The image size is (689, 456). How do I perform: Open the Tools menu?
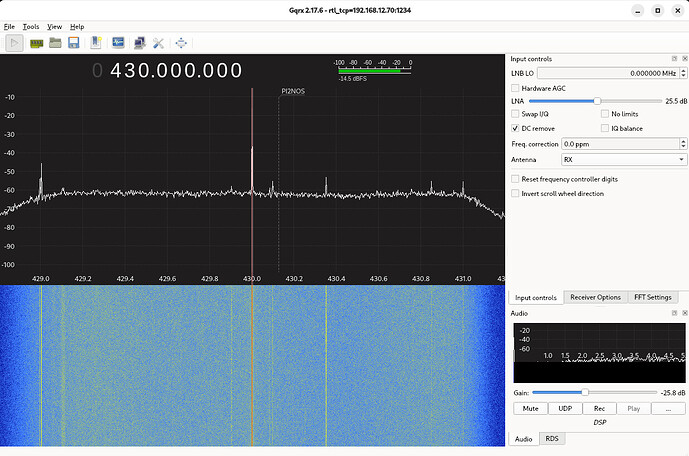click(31, 26)
